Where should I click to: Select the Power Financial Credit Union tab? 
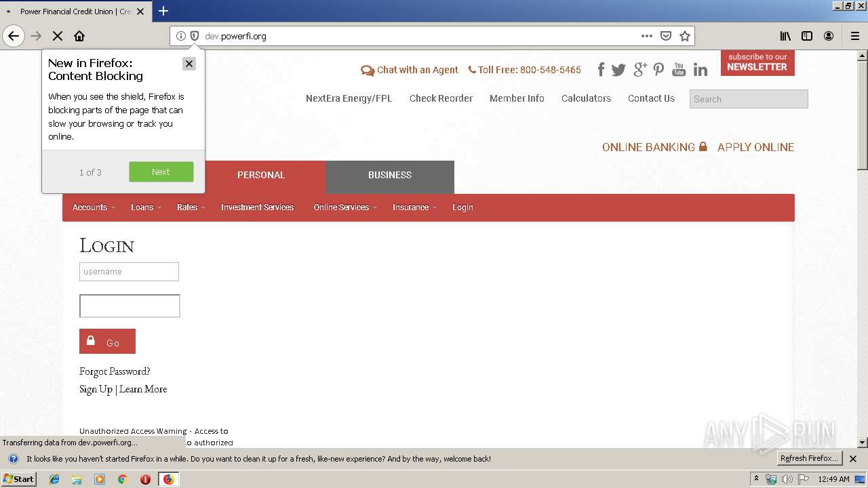click(x=75, y=11)
